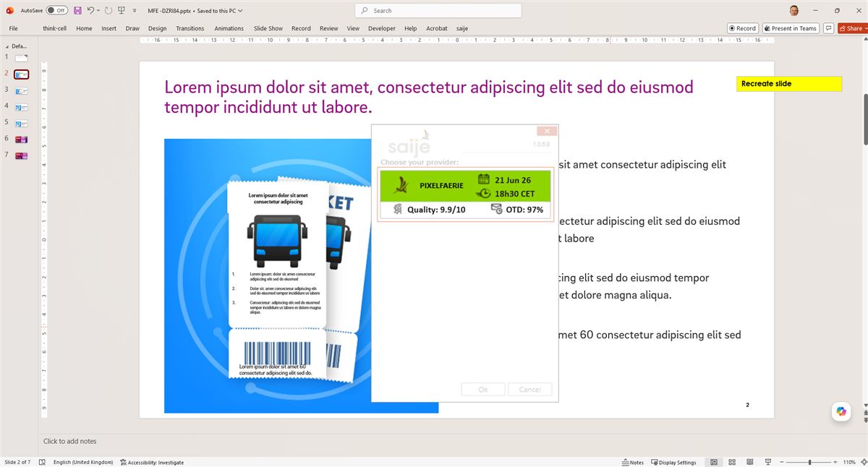Open the Slide Show tab
This screenshot has width=868, height=467.
tap(268, 28)
